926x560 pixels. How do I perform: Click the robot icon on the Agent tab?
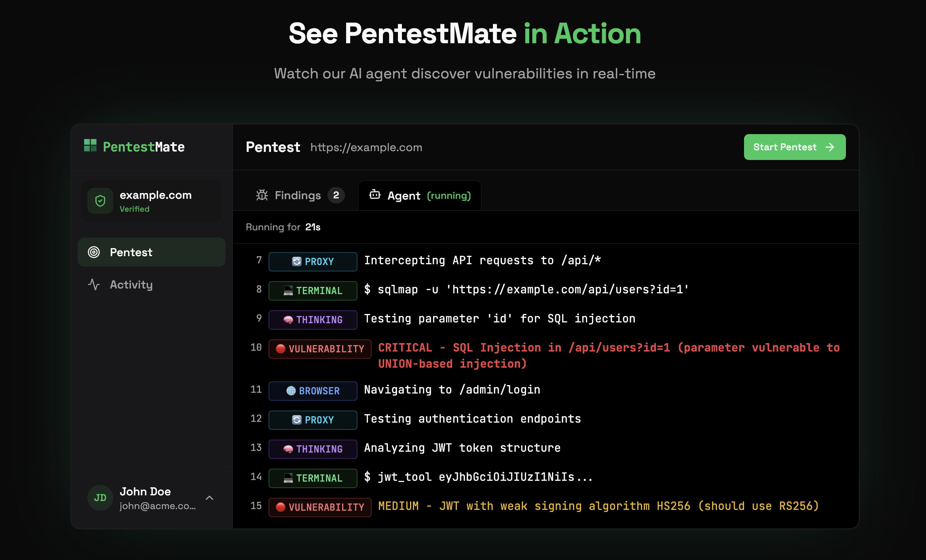pos(374,195)
